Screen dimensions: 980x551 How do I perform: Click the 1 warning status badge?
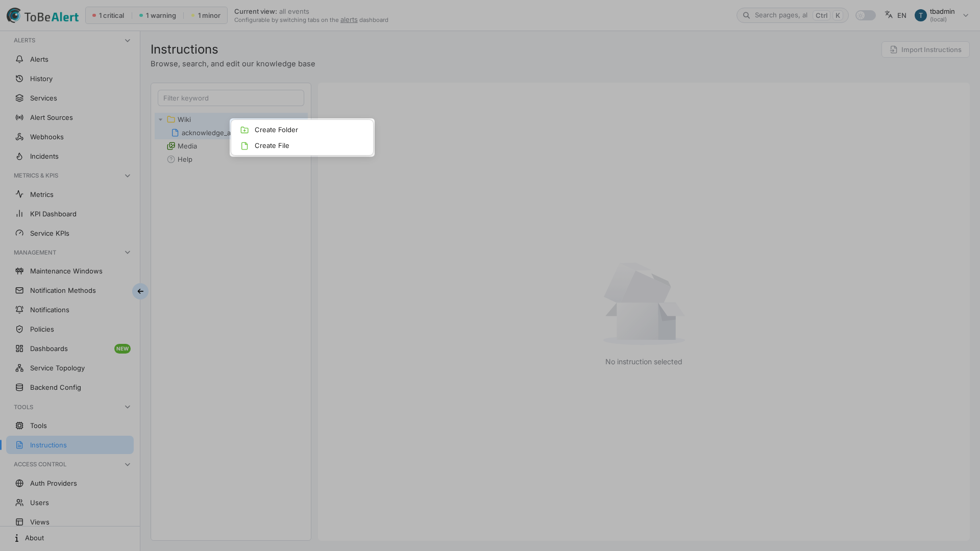[158, 15]
